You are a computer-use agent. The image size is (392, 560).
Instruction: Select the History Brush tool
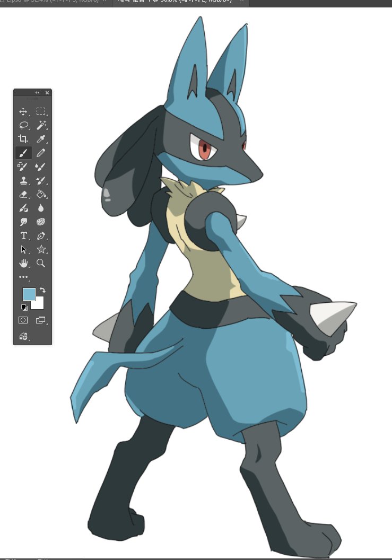click(x=41, y=180)
